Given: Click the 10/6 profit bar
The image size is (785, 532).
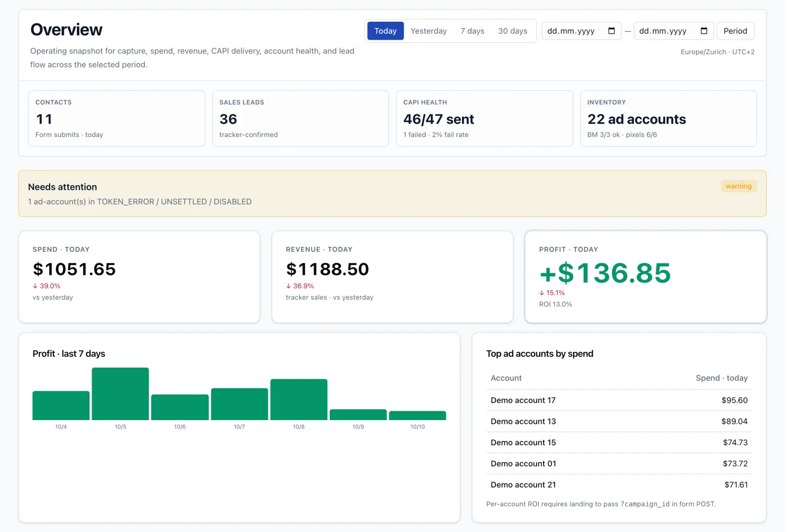Looking at the screenshot, I should tap(180, 407).
